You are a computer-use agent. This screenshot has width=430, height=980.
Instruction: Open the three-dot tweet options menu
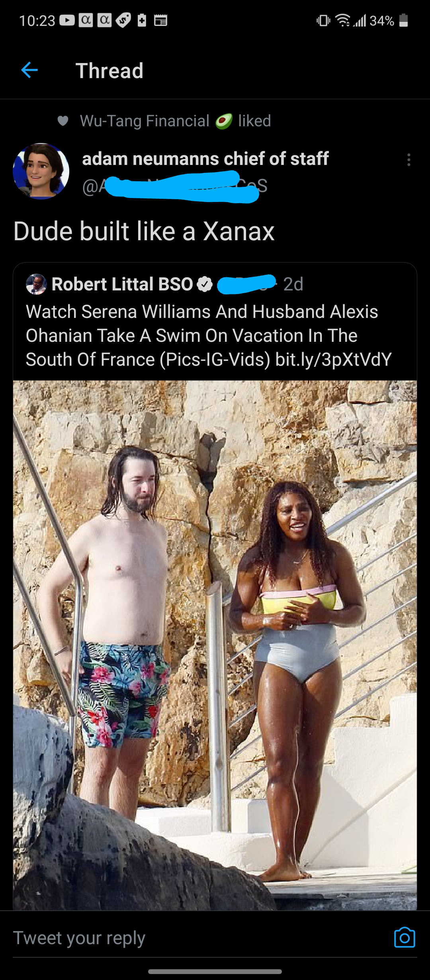click(x=408, y=160)
